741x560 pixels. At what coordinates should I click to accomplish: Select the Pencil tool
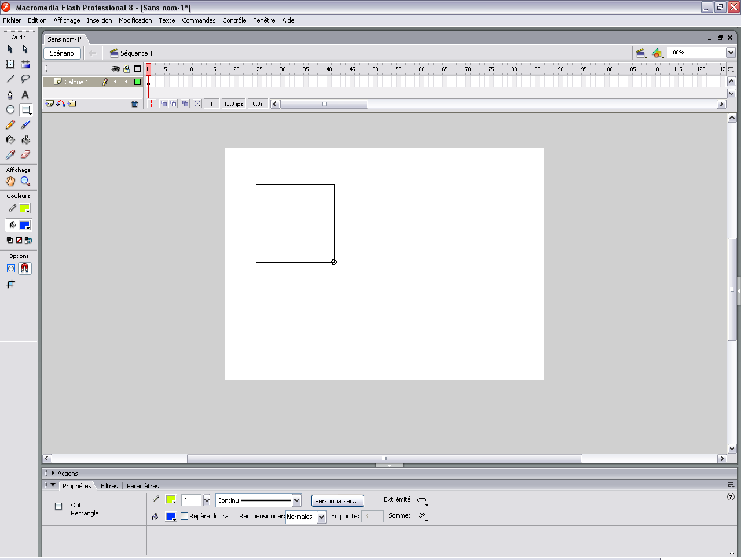point(10,125)
